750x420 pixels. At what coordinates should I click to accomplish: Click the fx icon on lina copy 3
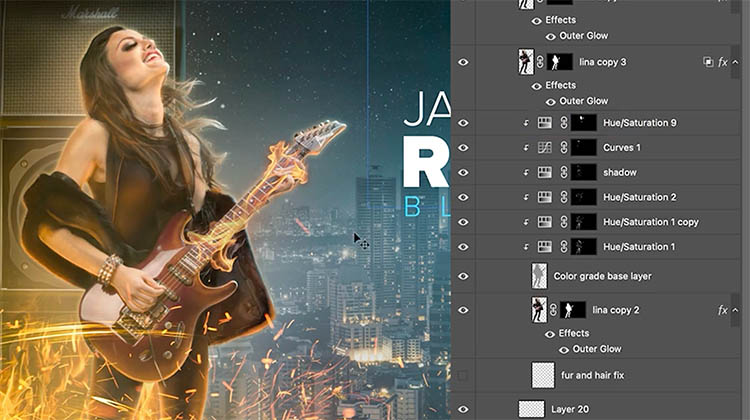[x=722, y=62]
